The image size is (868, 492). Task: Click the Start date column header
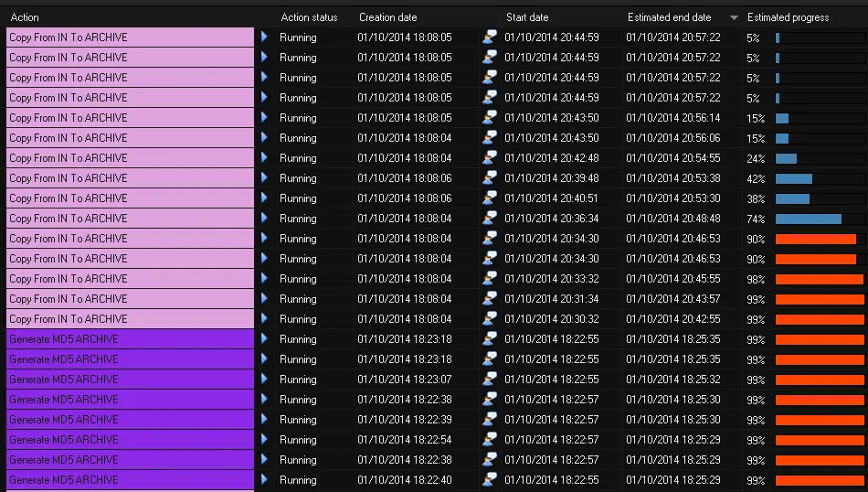coord(527,17)
